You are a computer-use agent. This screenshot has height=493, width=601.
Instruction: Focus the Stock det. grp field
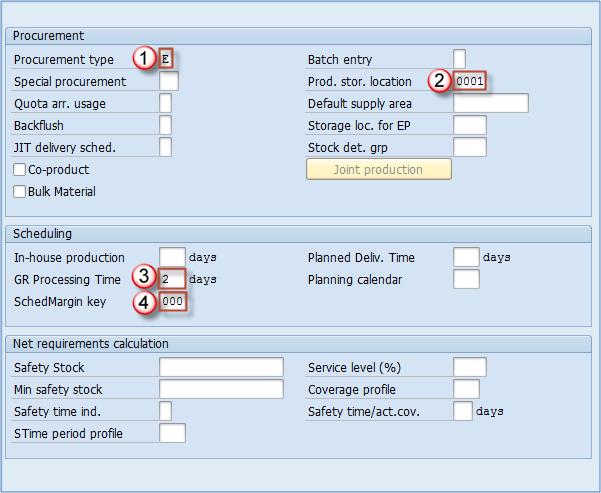[469, 147]
